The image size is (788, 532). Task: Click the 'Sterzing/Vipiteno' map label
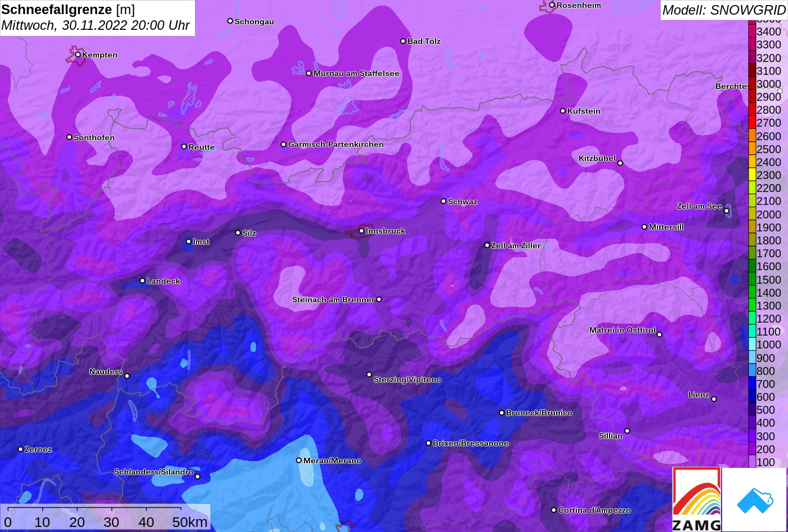click(408, 380)
